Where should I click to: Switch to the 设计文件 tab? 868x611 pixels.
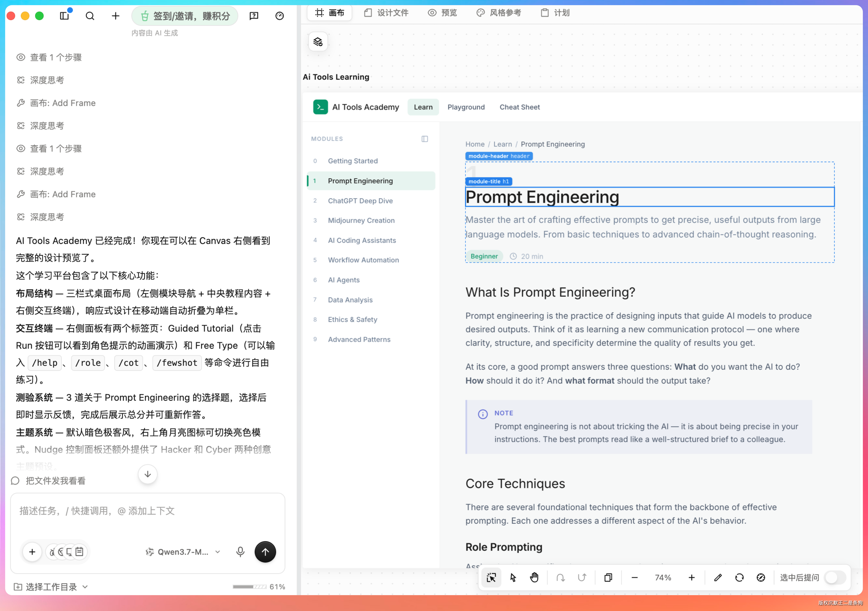pyautogui.click(x=386, y=13)
